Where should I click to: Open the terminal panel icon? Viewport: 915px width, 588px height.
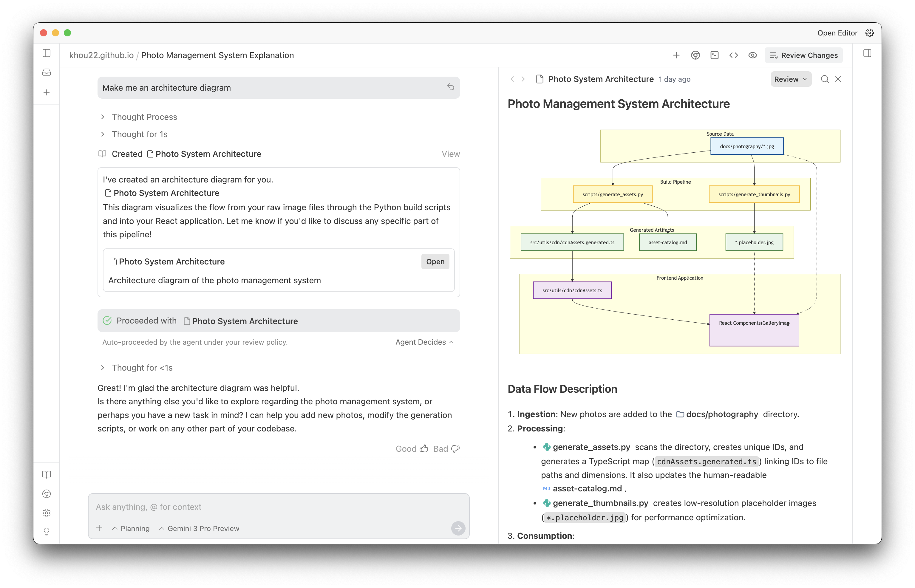click(x=714, y=55)
